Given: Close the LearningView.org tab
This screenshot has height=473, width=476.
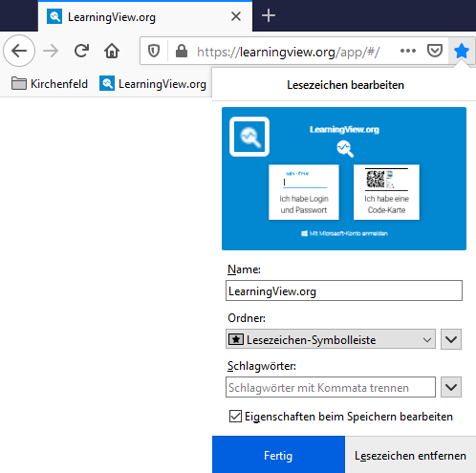Looking at the screenshot, I should 236,16.
